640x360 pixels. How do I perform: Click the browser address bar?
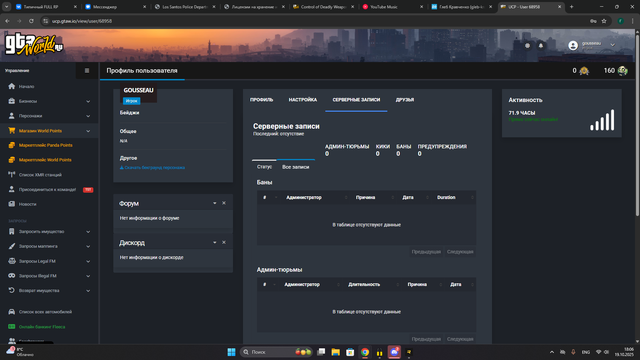tap(318, 21)
